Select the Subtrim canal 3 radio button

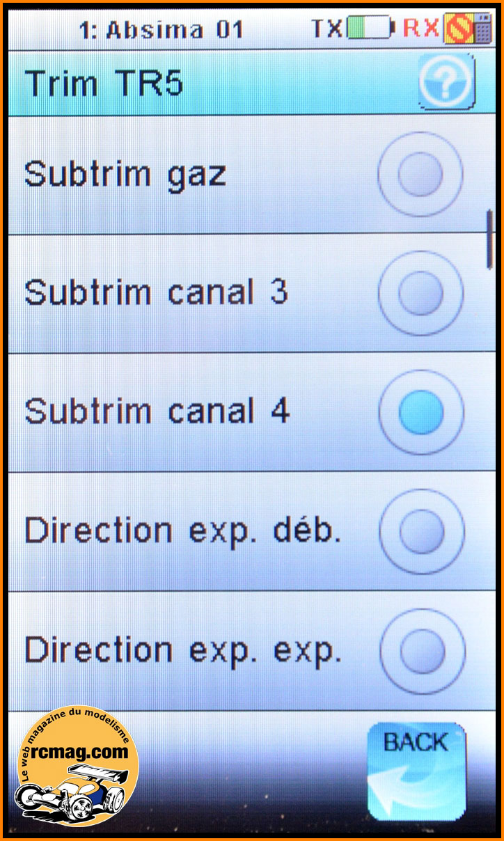(420, 293)
